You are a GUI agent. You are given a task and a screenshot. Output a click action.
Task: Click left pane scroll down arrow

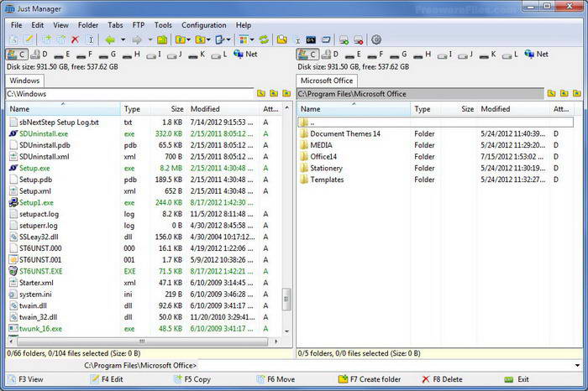click(287, 331)
